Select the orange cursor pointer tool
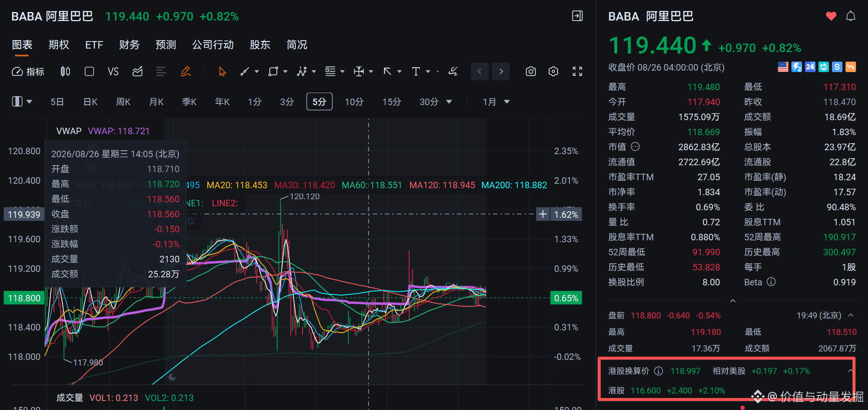Screen dimensions: 868x410 (x=222, y=72)
